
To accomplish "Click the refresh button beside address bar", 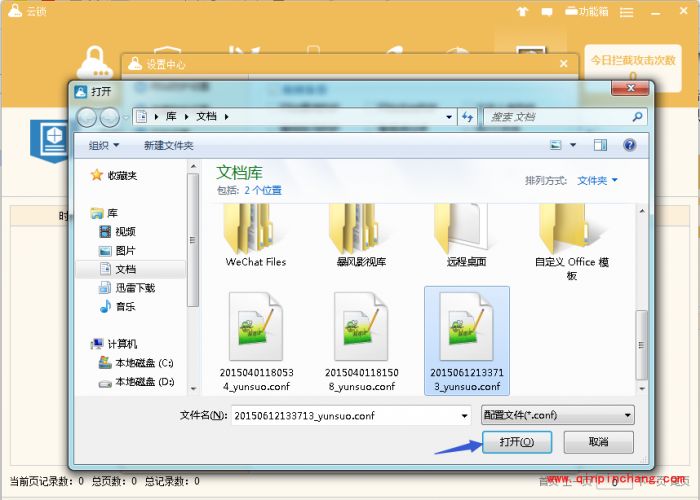I will point(467,117).
